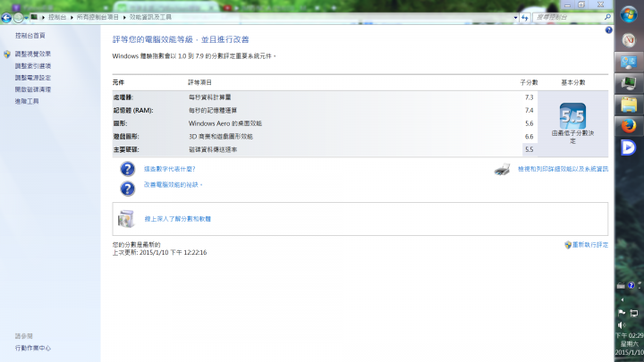The height and width of the screenshot is (362, 644).
Task: Open 行動作業中心 under 請參閱
Action: 33,348
